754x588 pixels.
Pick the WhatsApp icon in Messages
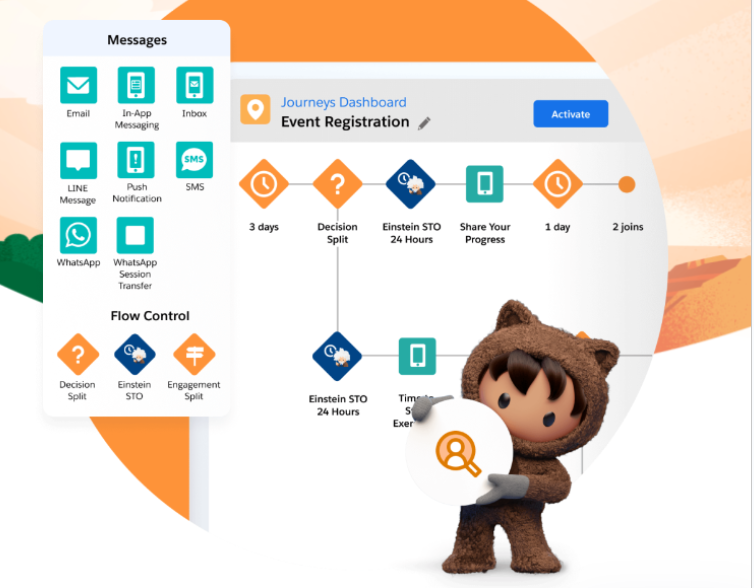pyautogui.click(x=78, y=235)
